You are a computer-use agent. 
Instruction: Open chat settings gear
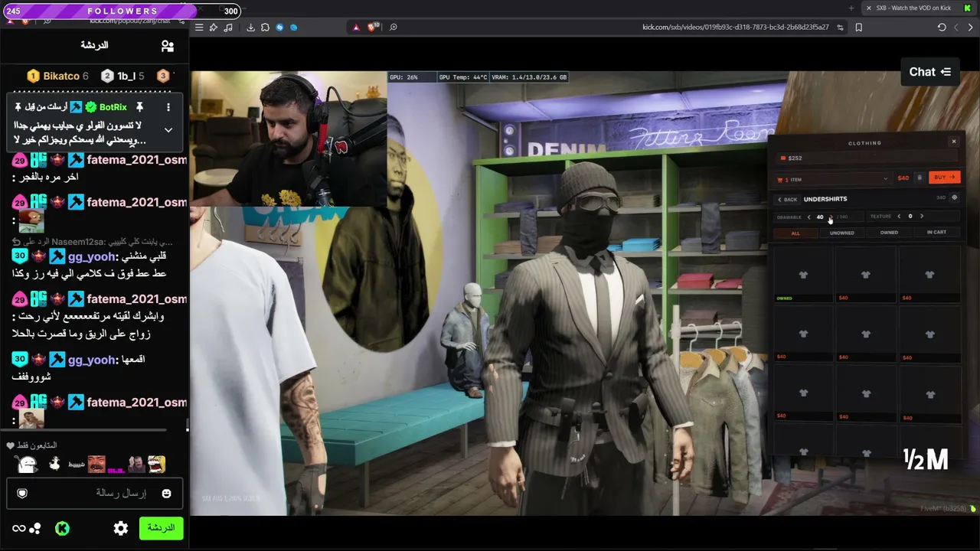tap(121, 528)
